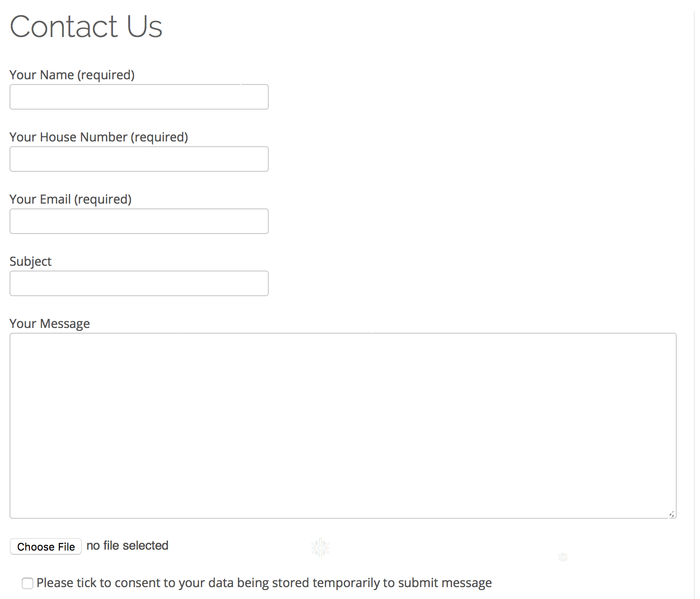
Task: Click the 'Your Email' label text
Action: coord(40,199)
